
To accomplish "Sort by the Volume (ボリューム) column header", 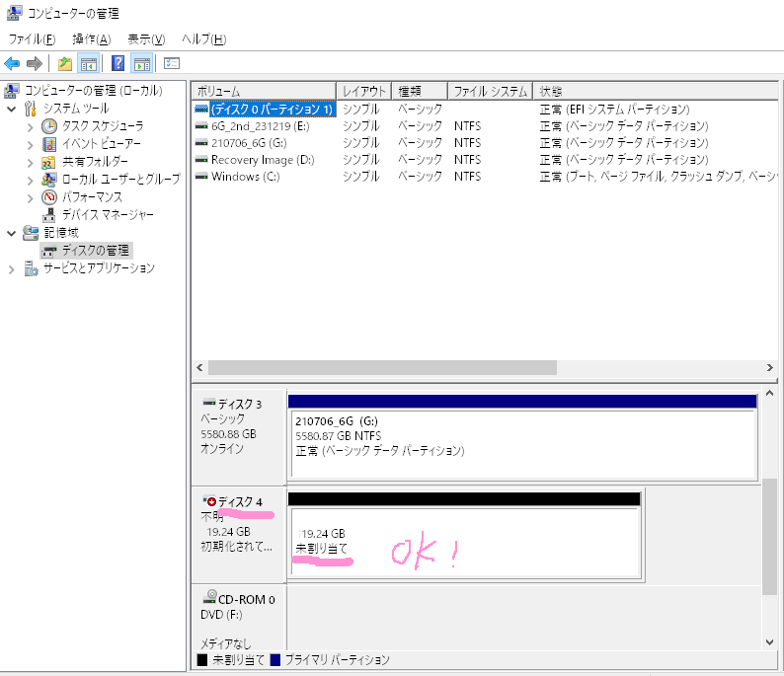I will click(x=264, y=91).
